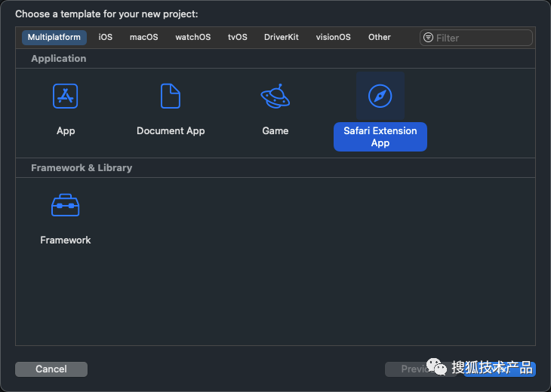Viewport: 551px width, 392px height.
Task: Select the Safari Extension App compass icon
Action: [x=380, y=96]
